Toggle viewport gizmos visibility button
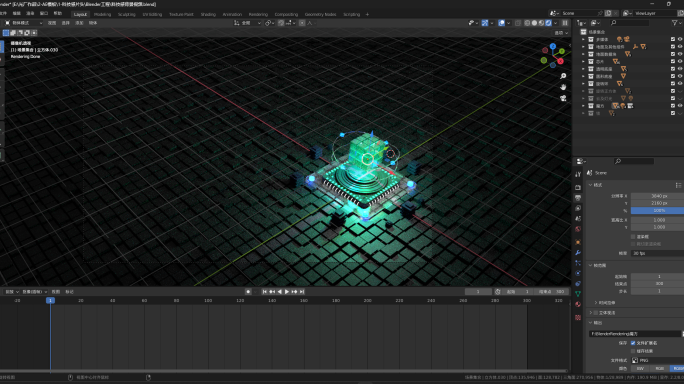 click(485, 23)
